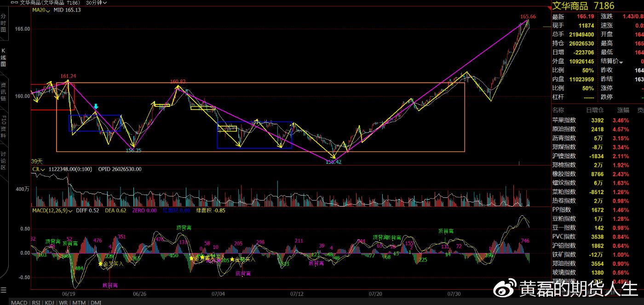The image size is (644, 305).
Task: Open the MACD(12,26,9) indicator dropdown
Action: tap(52, 210)
